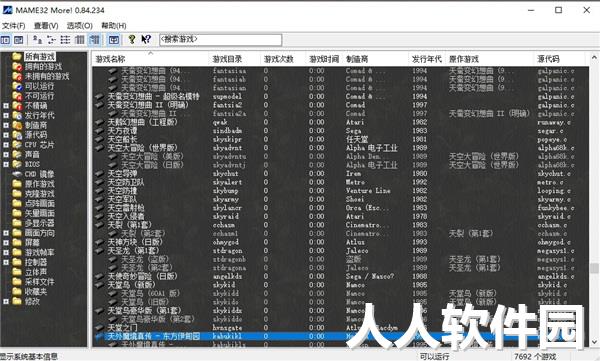Click the game list scrollbar up arrow
Screen dimensions: 600x361
594,57
